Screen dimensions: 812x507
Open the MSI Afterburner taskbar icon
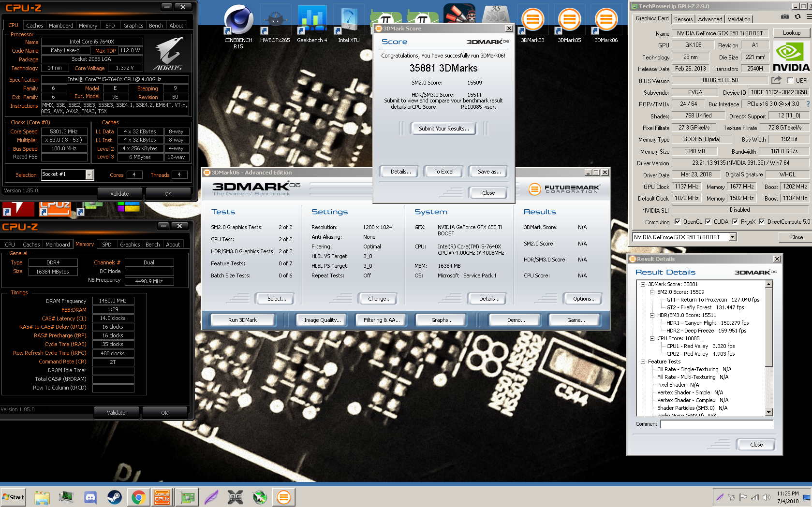click(x=260, y=497)
